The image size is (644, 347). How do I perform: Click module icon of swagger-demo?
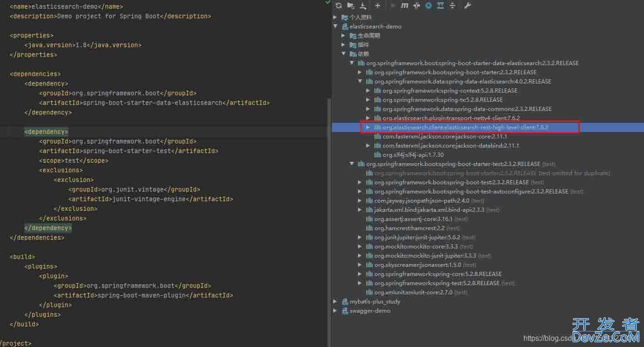point(345,310)
